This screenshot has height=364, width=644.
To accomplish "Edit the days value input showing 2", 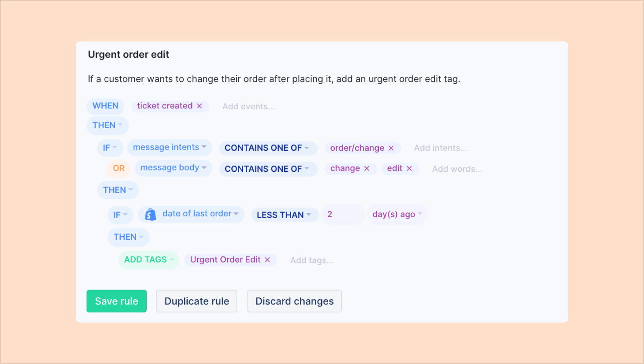I will point(343,214).
